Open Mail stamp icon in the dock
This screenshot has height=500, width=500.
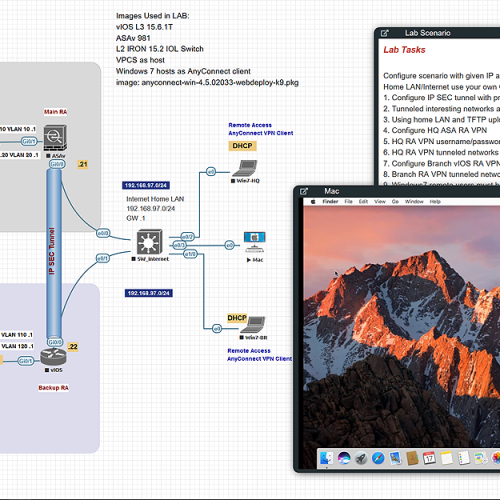coord(395,458)
